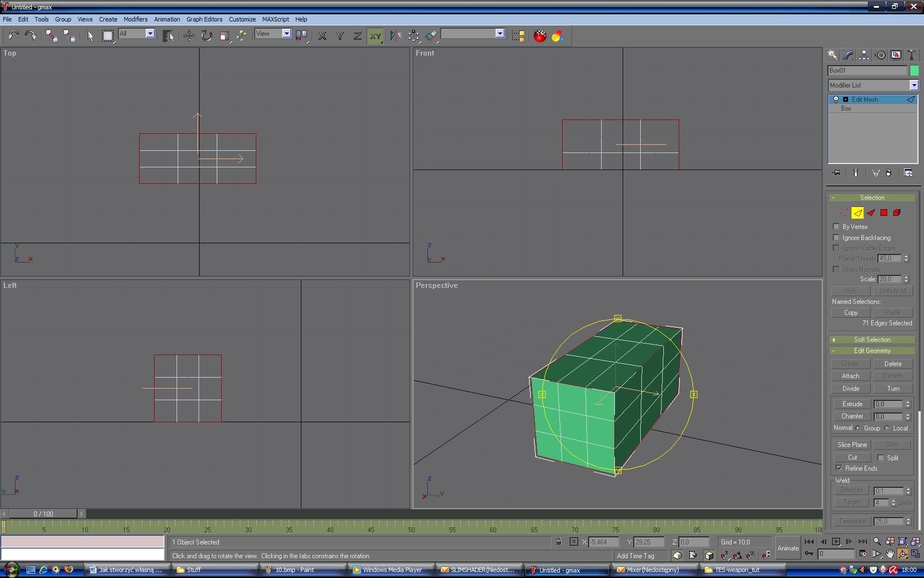Screen dimensions: 924x578
Task: Open the MAXScript menu
Action: coord(276,19)
